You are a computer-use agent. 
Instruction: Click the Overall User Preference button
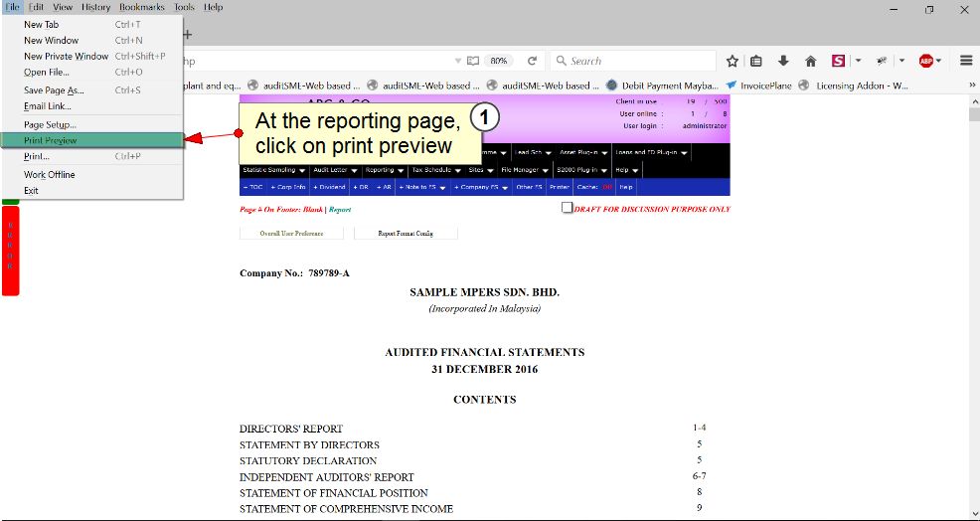(x=291, y=234)
